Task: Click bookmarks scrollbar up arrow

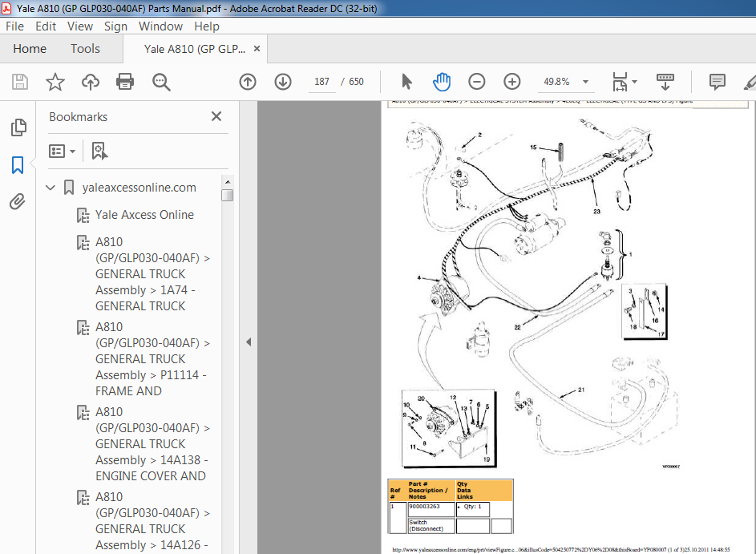Action: [228, 182]
